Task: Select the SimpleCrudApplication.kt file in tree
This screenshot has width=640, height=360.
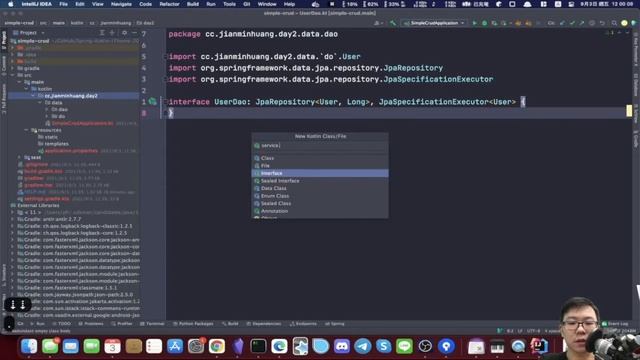Action: (x=82, y=123)
